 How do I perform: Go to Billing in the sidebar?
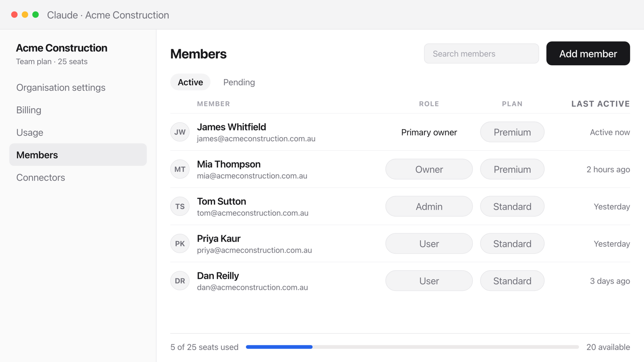point(78,110)
